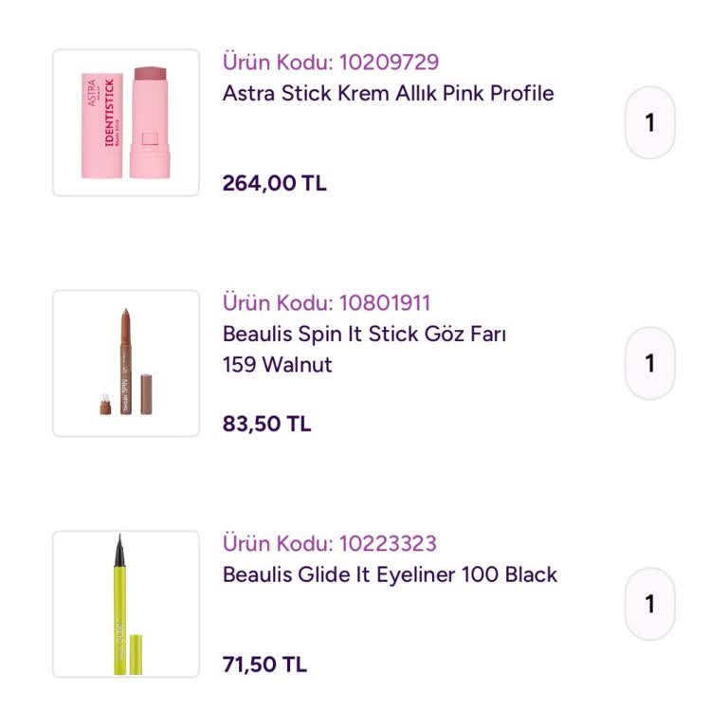The image size is (728, 728).
Task: Open the Beaulis Walnut eyeshadow stick thumbnail
Action: (126, 363)
